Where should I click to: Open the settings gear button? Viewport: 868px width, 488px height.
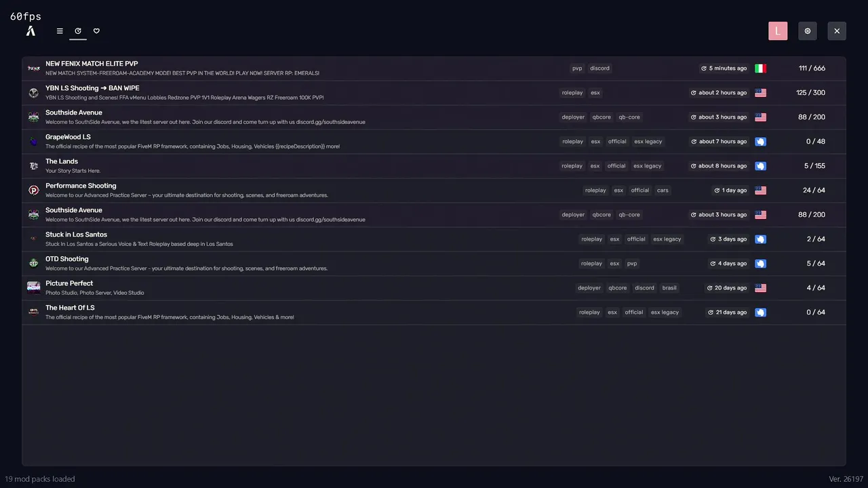click(808, 31)
